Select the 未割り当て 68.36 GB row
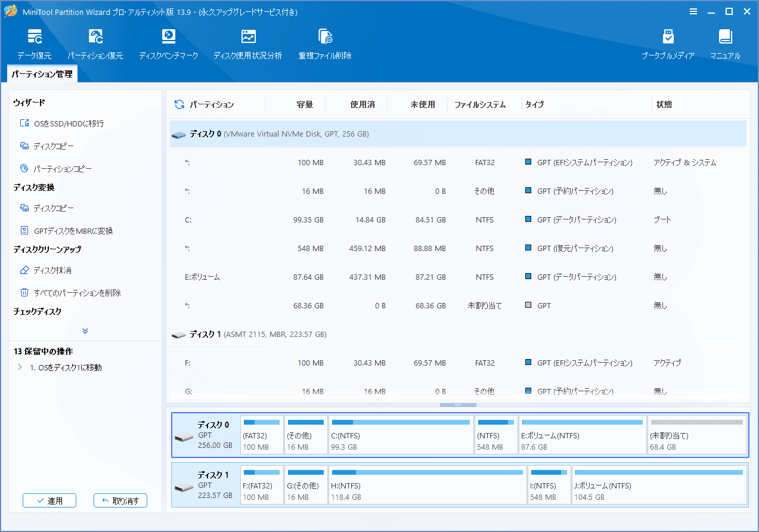759x532 pixels. [x=458, y=306]
